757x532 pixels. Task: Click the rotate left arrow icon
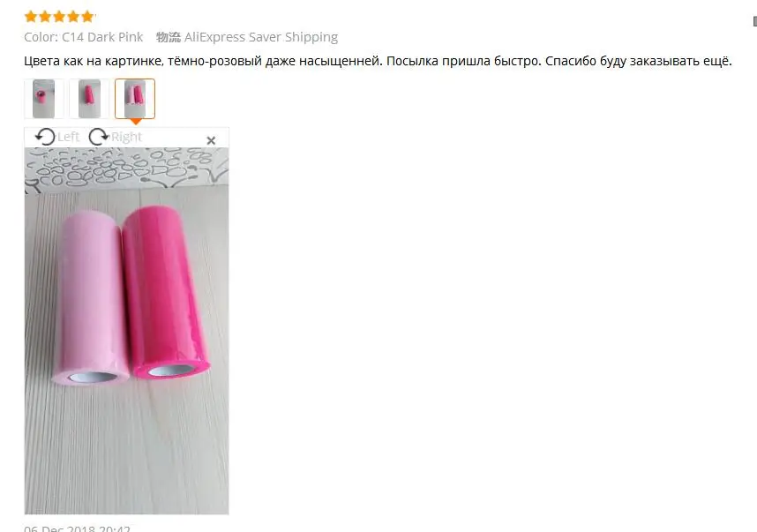pyautogui.click(x=45, y=137)
